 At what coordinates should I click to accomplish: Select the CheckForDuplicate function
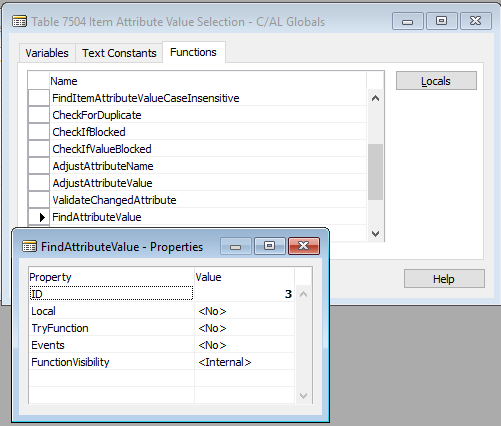(x=208, y=115)
